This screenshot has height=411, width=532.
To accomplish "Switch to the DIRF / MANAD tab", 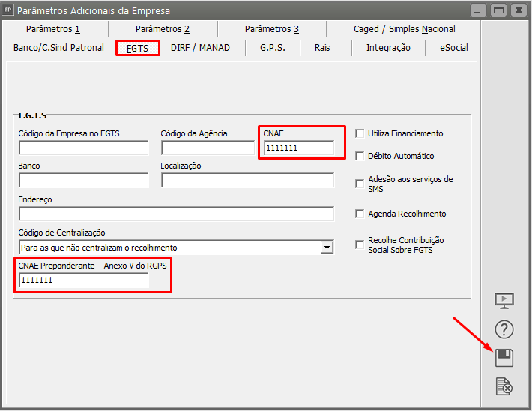I will [200, 48].
